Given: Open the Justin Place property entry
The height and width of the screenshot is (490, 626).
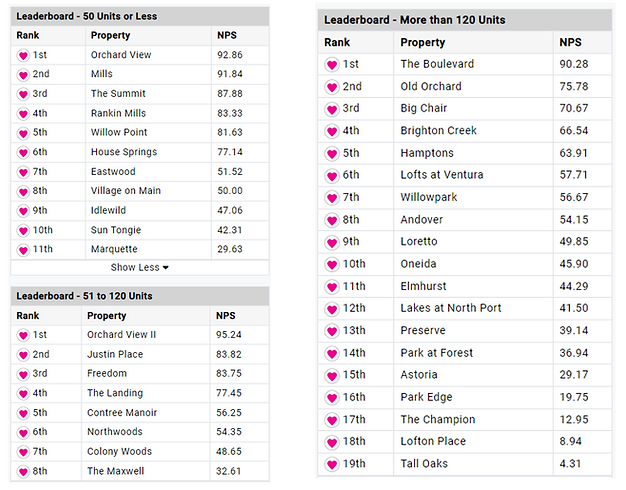Looking at the screenshot, I should [115, 354].
